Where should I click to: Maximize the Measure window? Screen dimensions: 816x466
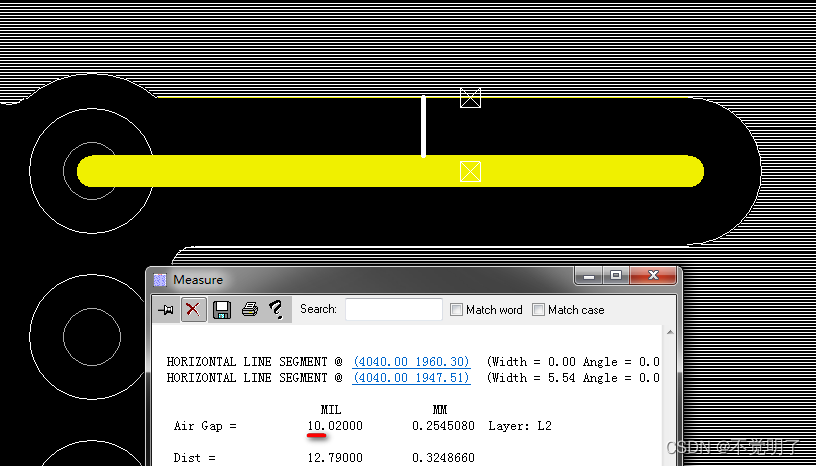click(616, 275)
